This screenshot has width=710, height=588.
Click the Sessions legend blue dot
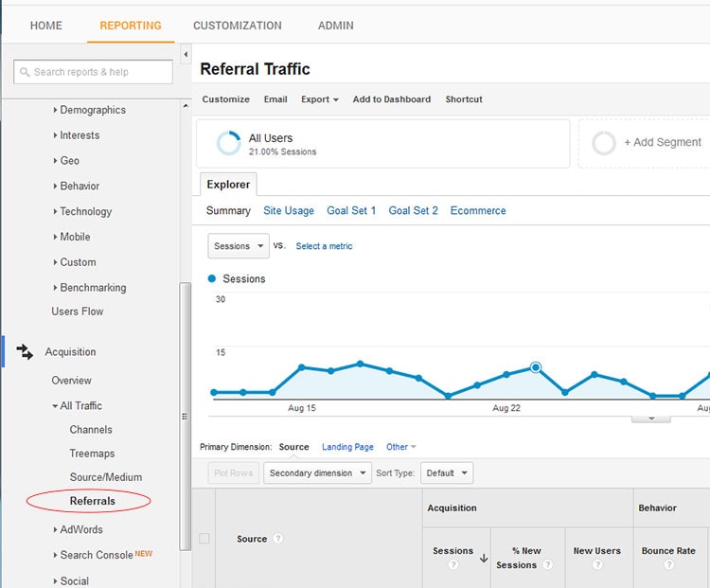[211, 278]
